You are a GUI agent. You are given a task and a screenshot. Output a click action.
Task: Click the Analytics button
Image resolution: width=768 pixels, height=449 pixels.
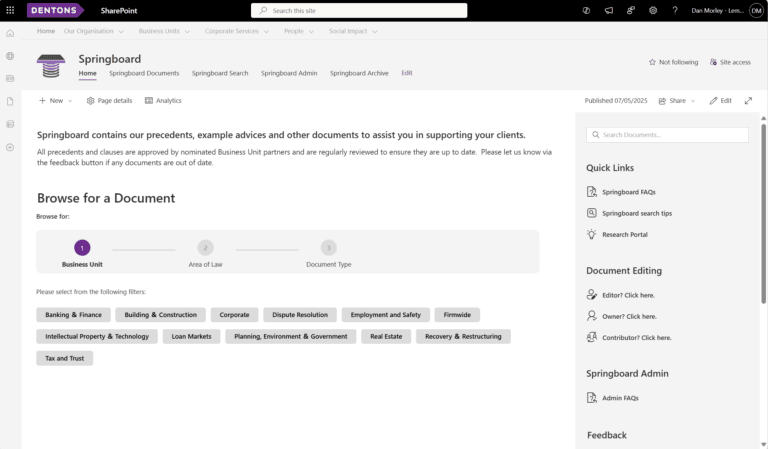pyautogui.click(x=163, y=101)
